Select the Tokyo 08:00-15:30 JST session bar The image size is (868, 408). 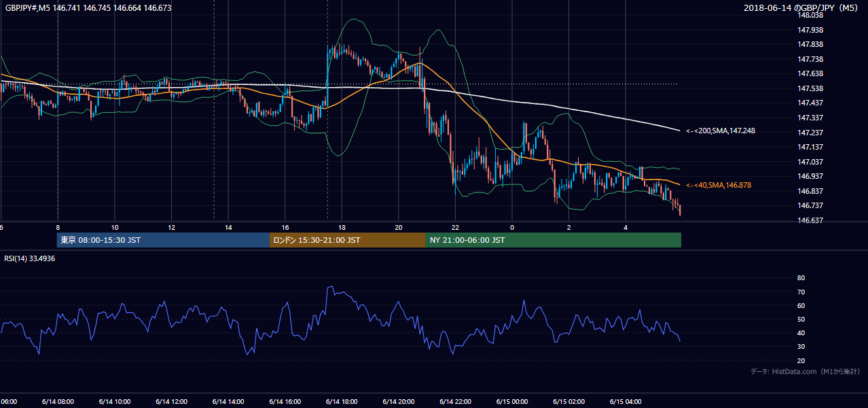pyautogui.click(x=163, y=240)
